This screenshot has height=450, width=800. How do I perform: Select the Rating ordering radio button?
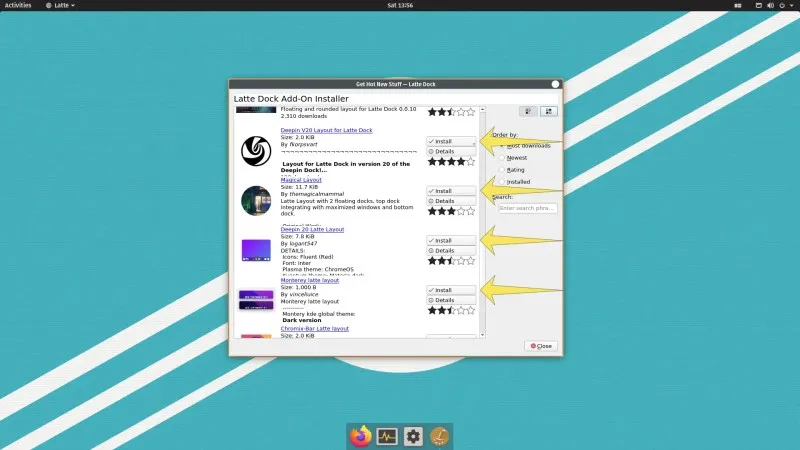pyautogui.click(x=503, y=170)
